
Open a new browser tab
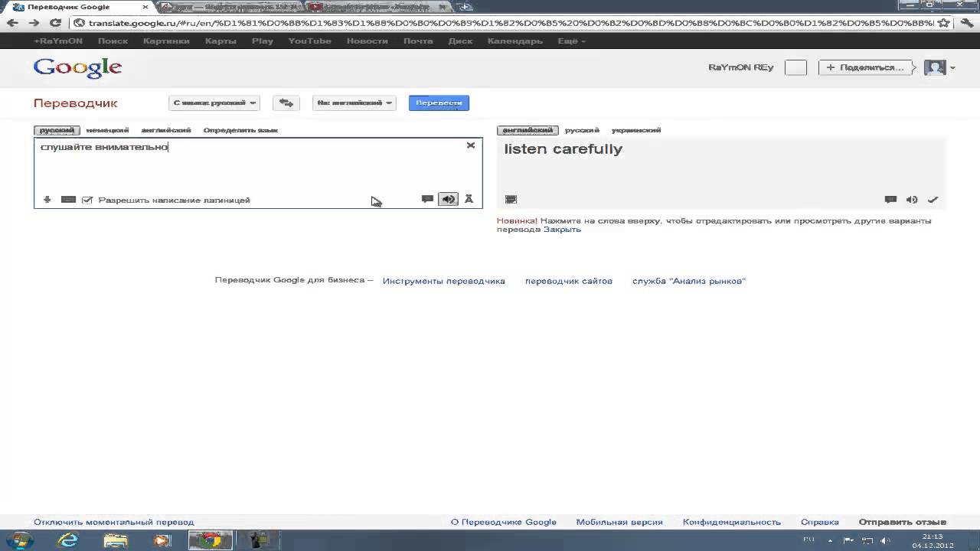(465, 7)
